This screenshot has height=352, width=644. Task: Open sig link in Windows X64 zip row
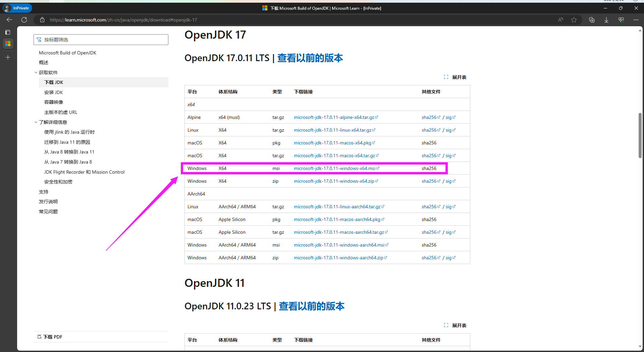tap(450, 181)
